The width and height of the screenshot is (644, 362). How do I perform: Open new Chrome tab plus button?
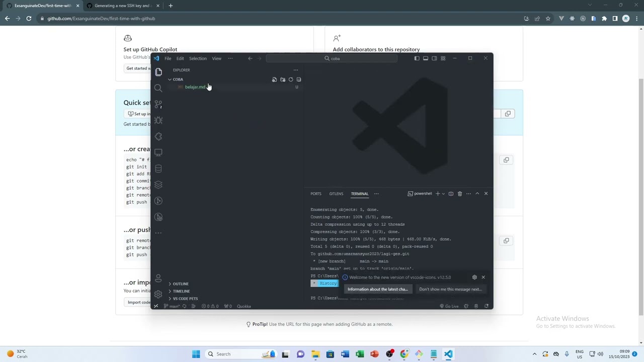coord(171,6)
